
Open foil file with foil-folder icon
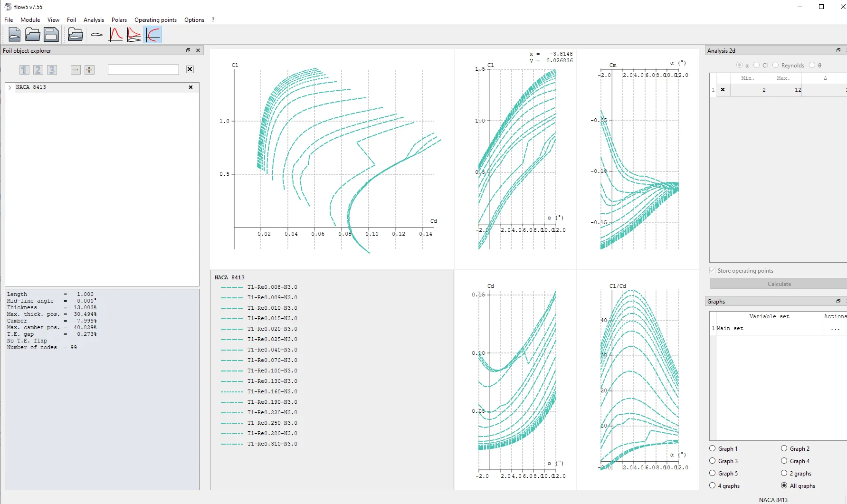(x=76, y=35)
